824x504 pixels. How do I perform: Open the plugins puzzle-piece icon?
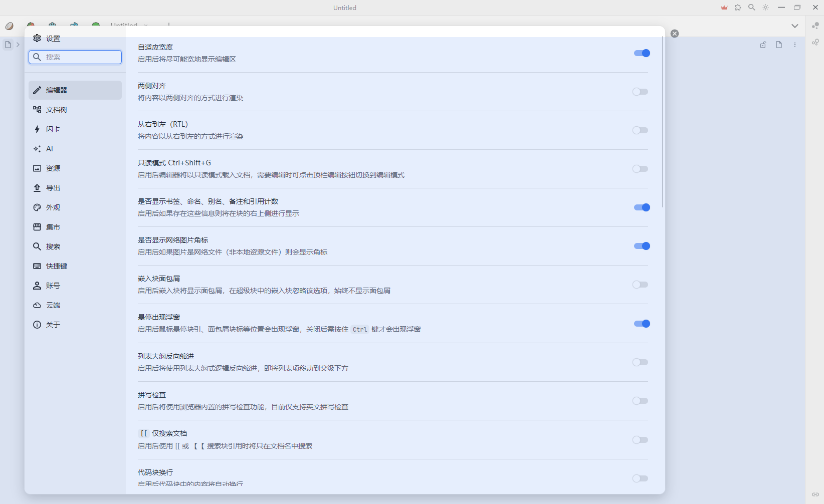pos(738,8)
